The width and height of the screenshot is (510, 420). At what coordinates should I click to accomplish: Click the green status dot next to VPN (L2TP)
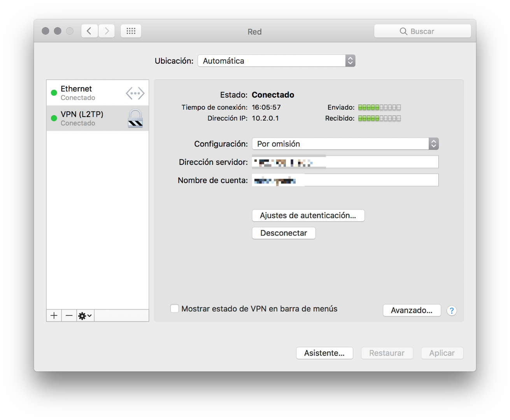(54, 118)
